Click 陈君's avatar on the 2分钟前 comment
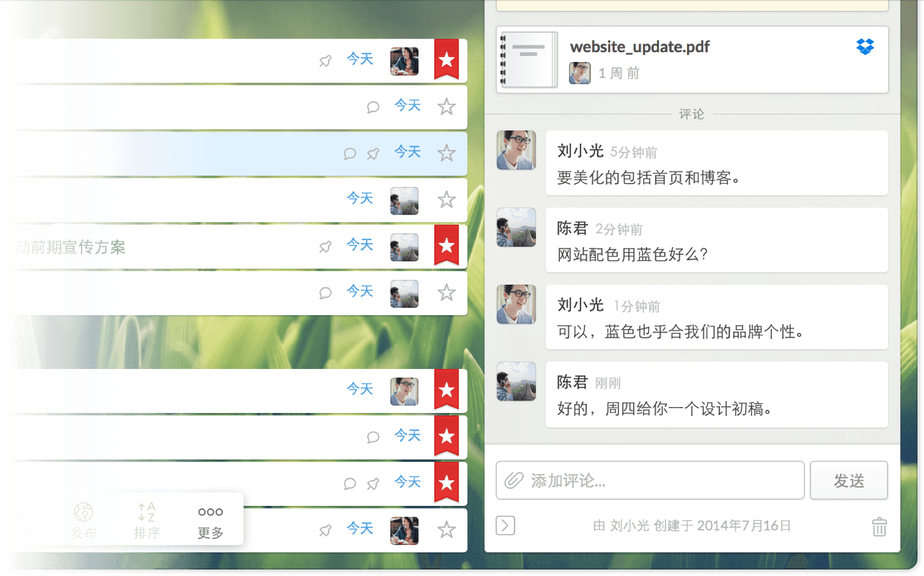This screenshot has width=924, height=576. pyautogui.click(x=516, y=227)
